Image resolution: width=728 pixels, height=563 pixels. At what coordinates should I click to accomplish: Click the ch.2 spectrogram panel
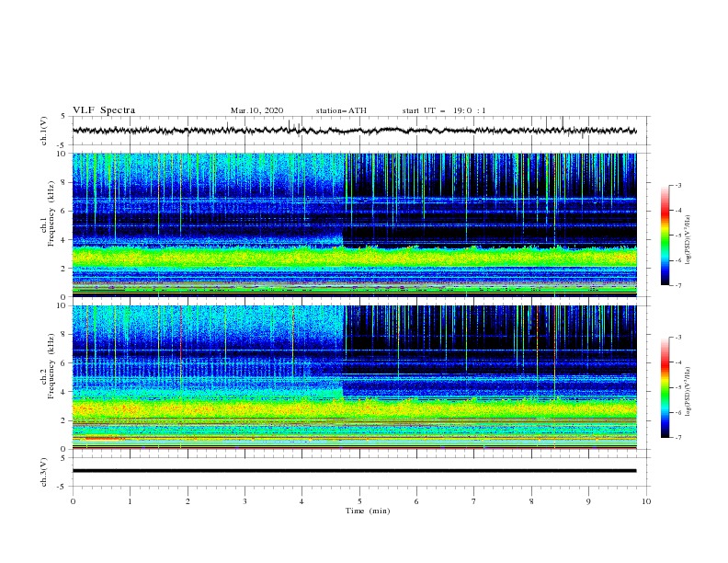click(x=354, y=377)
